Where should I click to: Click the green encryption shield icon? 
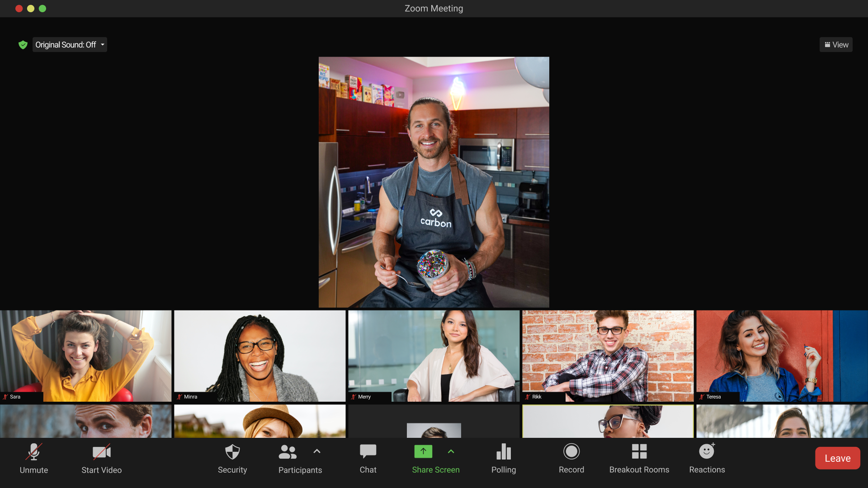(x=23, y=45)
